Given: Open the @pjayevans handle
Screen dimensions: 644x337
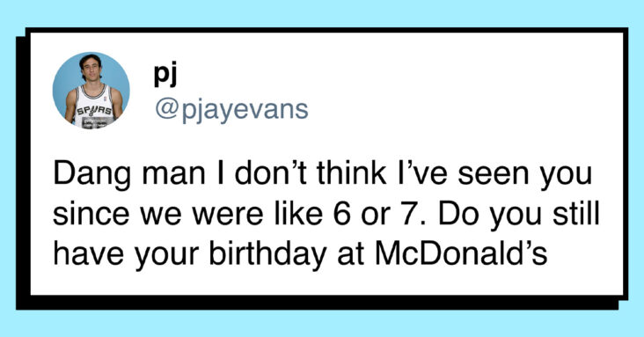Looking at the screenshot, I should click(x=231, y=109).
